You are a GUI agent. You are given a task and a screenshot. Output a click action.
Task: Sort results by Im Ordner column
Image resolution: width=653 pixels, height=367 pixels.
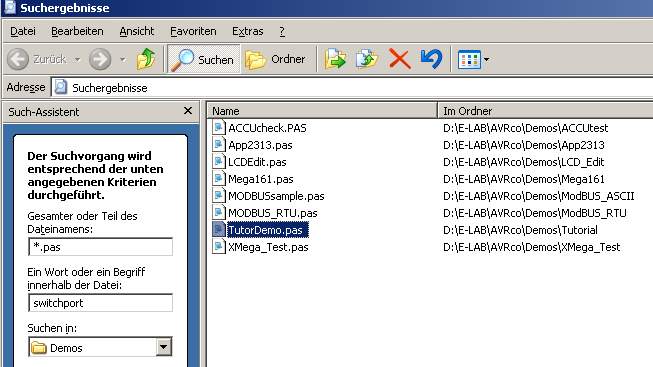click(546, 111)
